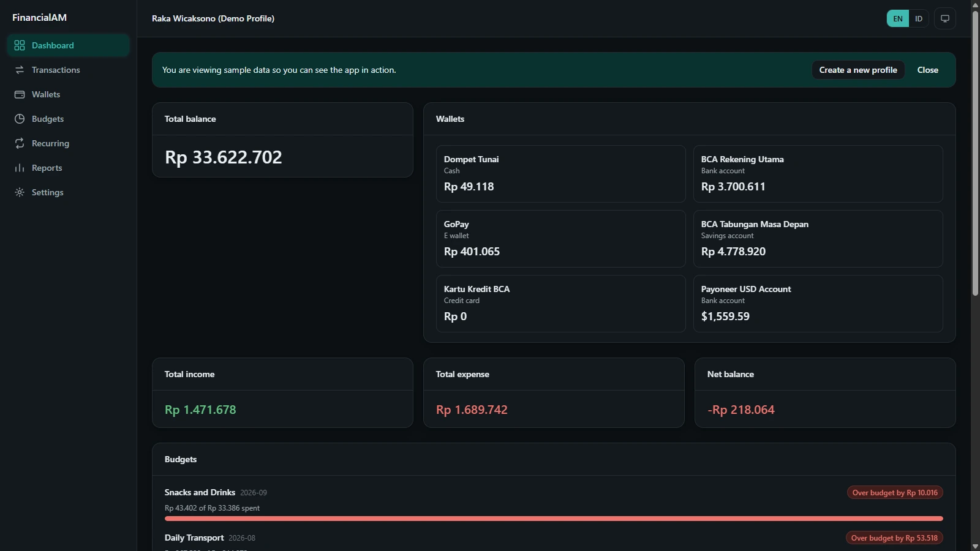Image resolution: width=980 pixels, height=551 pixels.
Task: Click the total balance 'Rp 33.622.702'
Action: click(224, 157)
